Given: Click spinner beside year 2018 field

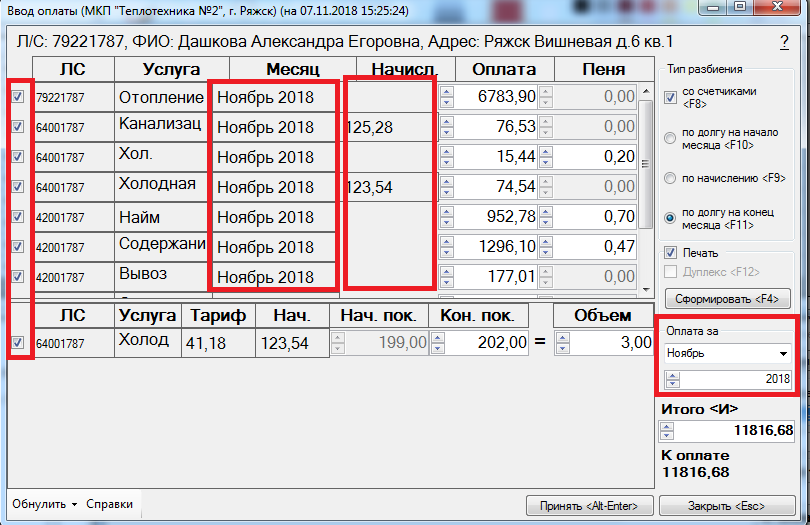Looking at the screenshot, I should 671,380.
